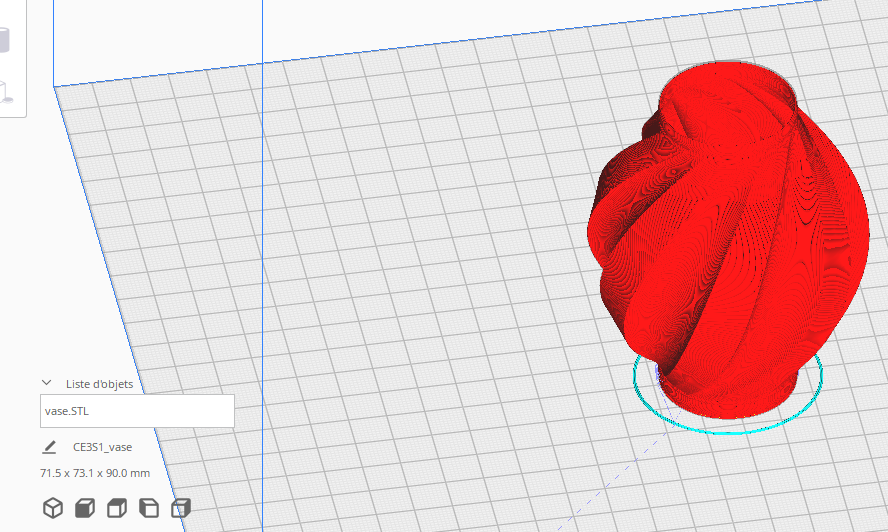
Task: Click the CE3S1_vase job name text
Action: [x=103, y=447]
